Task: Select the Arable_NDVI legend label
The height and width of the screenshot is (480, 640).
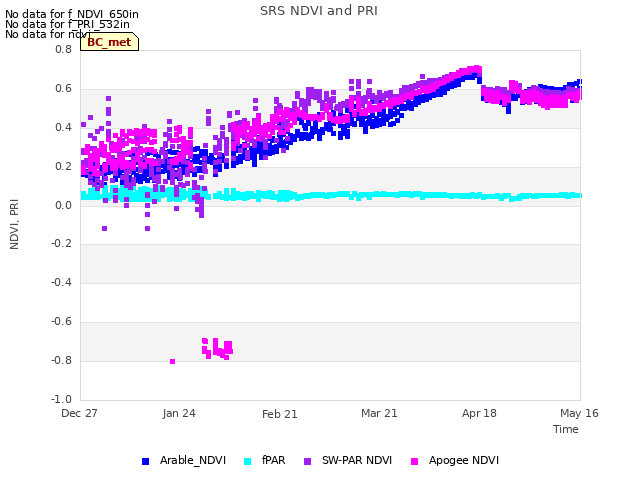Action: pos(193,460)
